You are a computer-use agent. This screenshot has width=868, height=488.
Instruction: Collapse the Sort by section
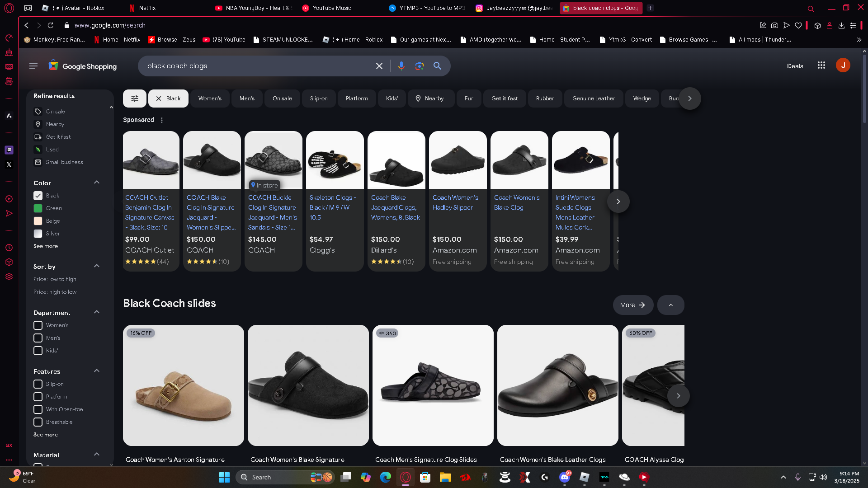96,266
